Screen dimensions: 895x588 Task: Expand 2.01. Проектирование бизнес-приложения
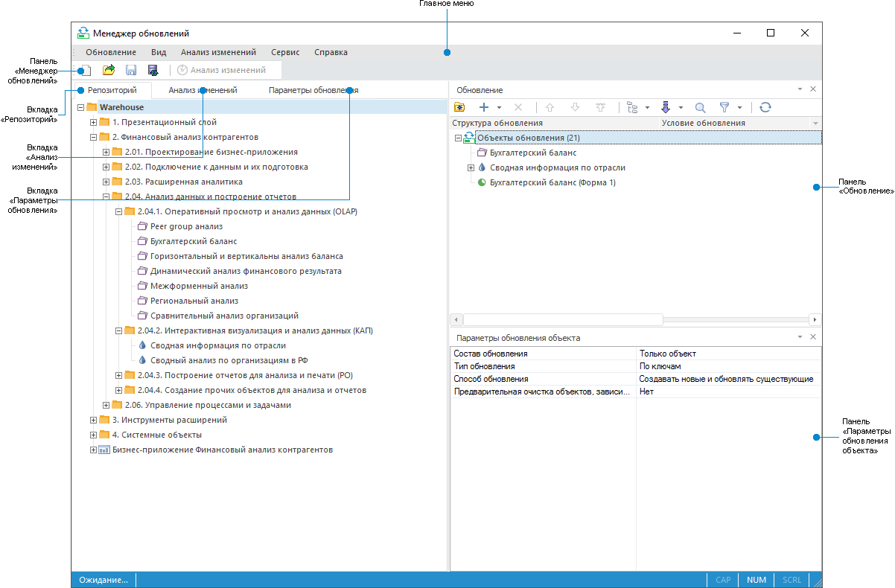coord(106,152)
